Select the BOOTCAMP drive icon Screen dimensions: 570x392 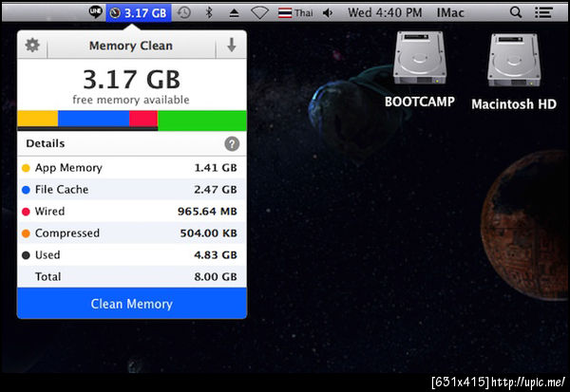(420, 58)
